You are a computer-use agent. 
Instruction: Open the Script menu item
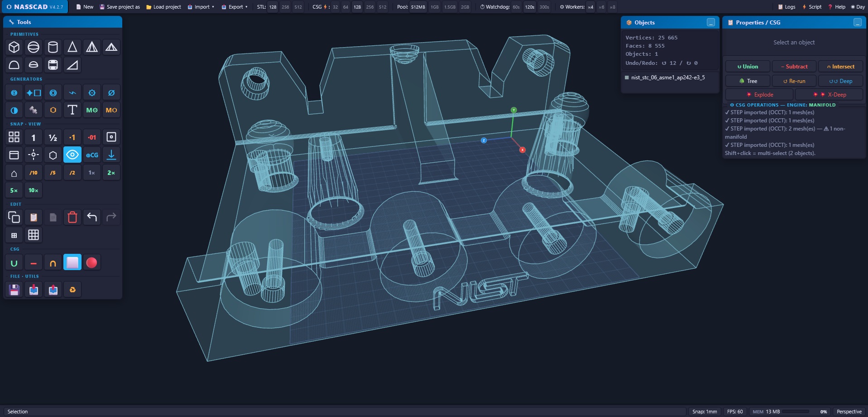812,7
